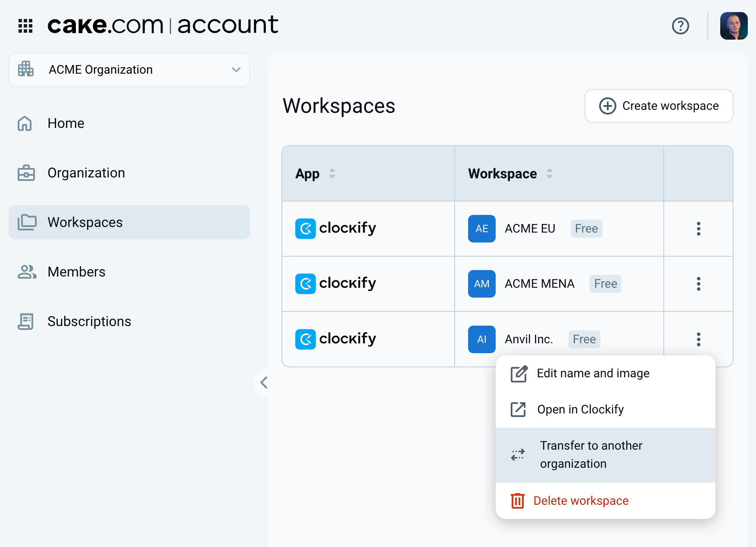This screenshot has width=756, height=547.
Task: Click Clockify logo in Anvil Inc. row
Action: [x=335, y=339]
